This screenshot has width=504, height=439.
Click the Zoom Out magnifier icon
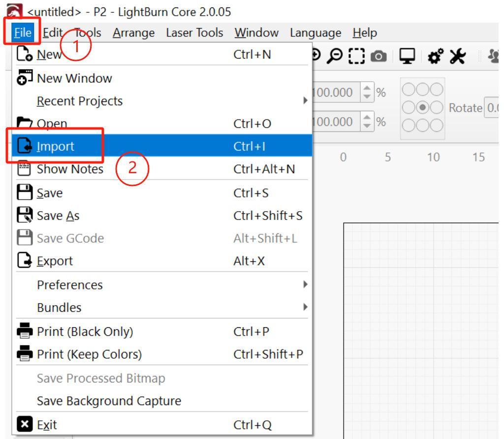pyautogui.click(x=335, y=56)
